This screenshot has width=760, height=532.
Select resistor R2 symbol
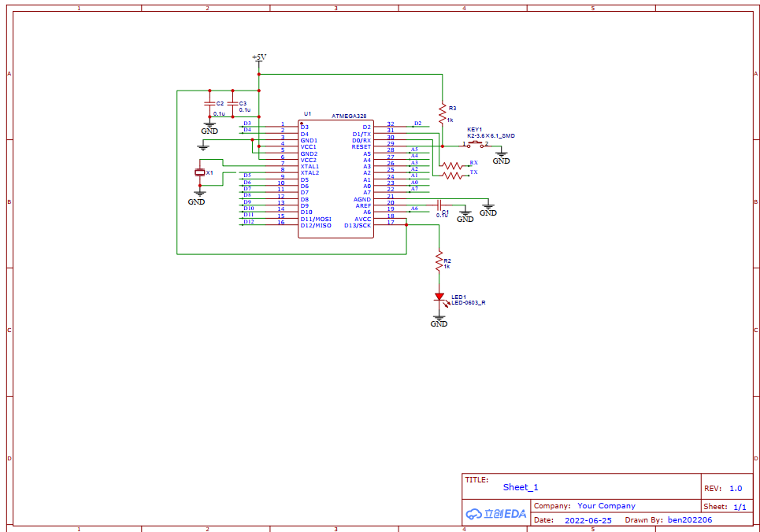coord(439,262)
